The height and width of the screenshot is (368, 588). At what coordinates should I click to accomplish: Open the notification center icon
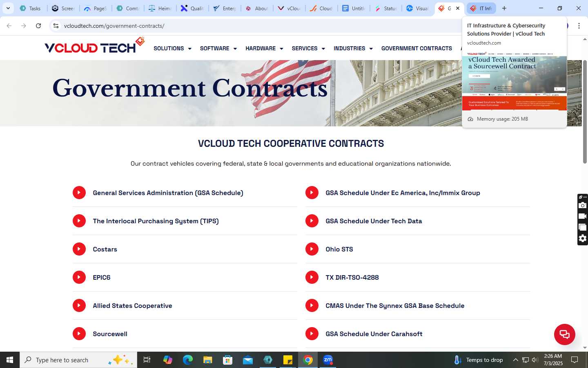(575, 360)
